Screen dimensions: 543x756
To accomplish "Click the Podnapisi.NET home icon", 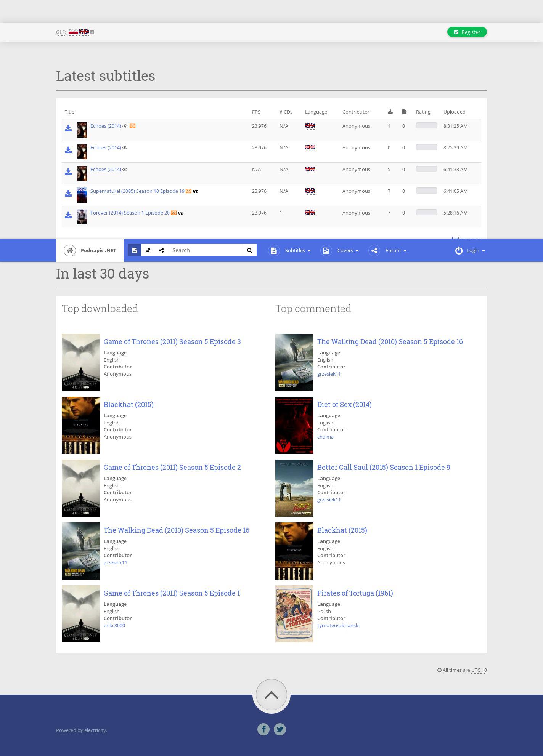I will point(70,250).
